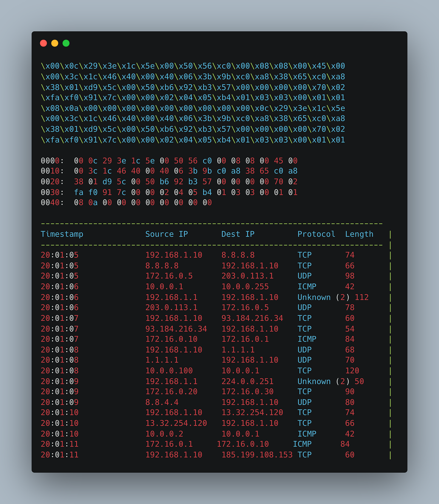Click hex dump offset 0000:
This screenshot has height=504, width=439.
click(52, 161)
